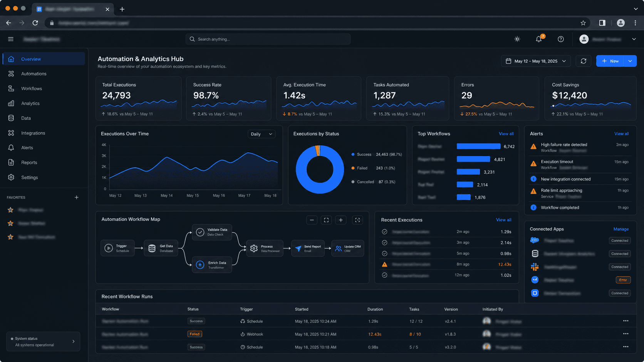Click the Error badge in Connected Apps

623,280
